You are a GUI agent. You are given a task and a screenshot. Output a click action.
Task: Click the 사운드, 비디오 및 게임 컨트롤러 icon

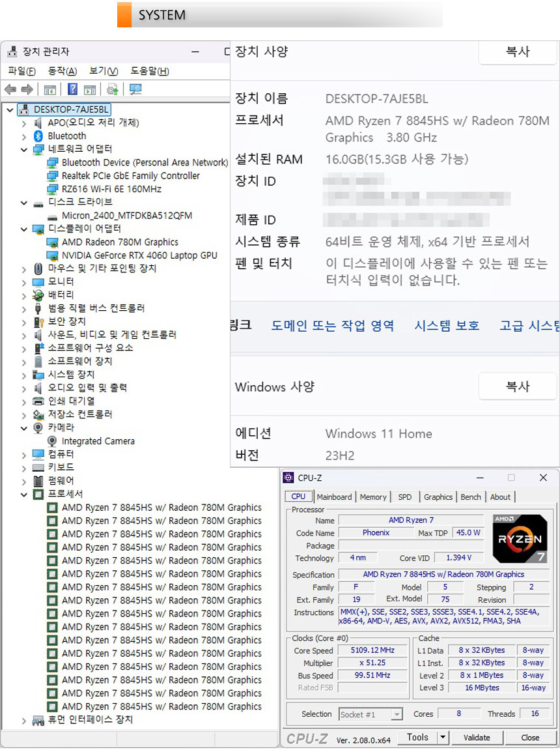coord(38,335)
